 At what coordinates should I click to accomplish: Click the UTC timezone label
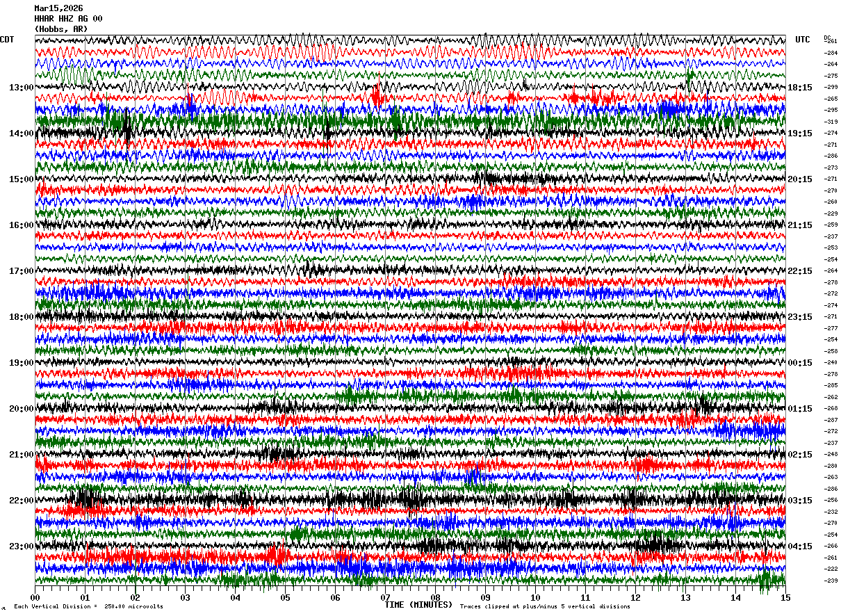click(x=803, y=40)
